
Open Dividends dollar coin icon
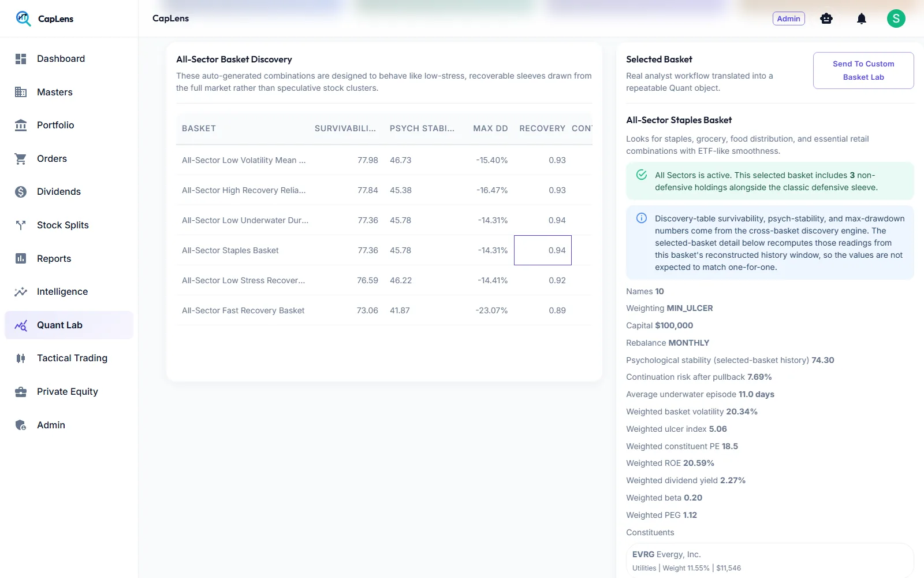(21, 192)
